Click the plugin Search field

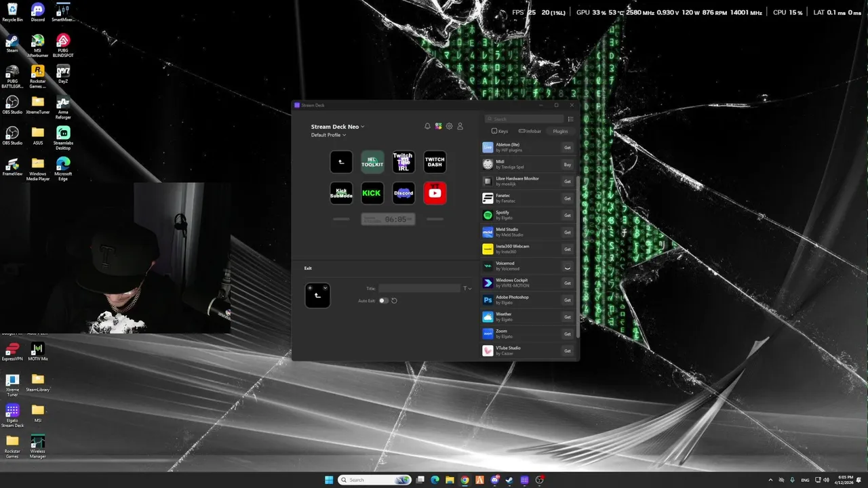[x=524, y=119]
